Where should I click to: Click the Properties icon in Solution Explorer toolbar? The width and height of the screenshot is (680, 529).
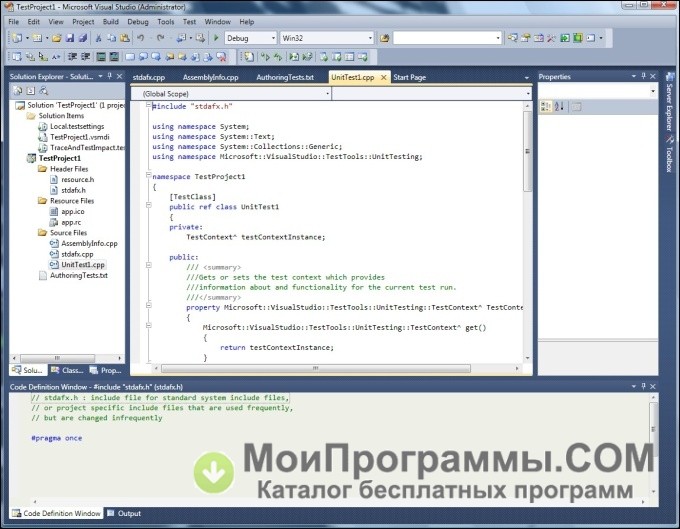tap(17, 91)
